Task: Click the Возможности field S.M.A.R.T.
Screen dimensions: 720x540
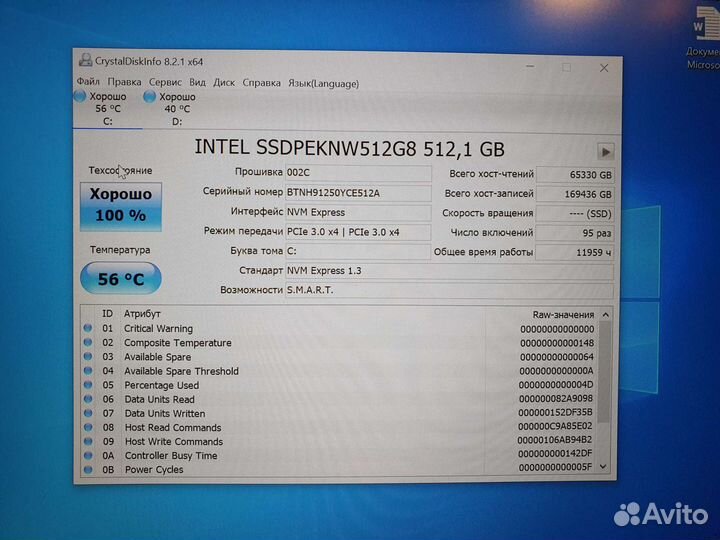Action: (x=449, y=290)
